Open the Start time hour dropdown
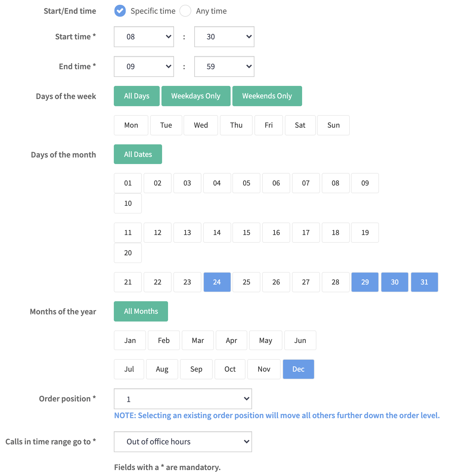The height and width of the screenshot is (476, 463). pyautogui.click(x=144, y=37)
